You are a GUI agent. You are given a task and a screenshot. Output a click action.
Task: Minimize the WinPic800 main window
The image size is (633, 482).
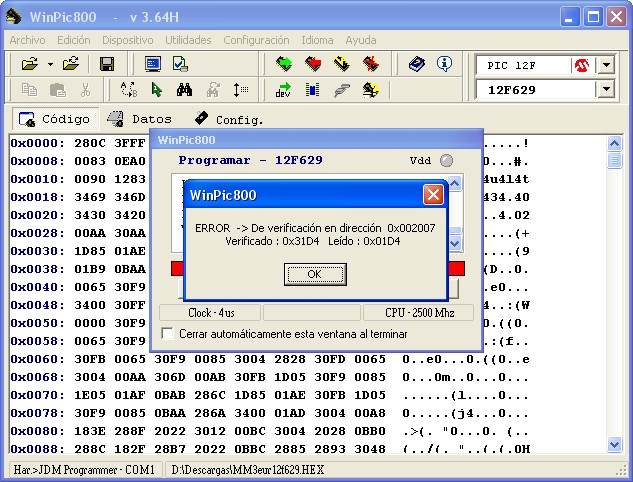569,17
